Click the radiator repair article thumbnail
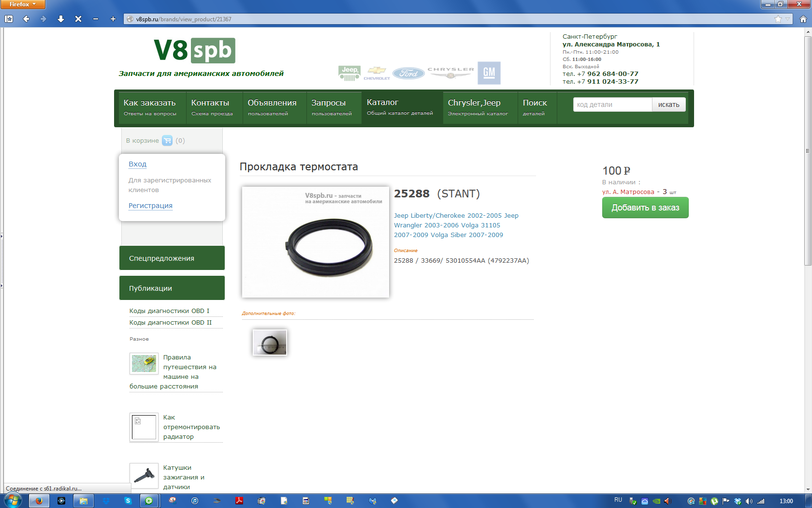The width and height of the screenshot is (812, 508). pos(144,427)
